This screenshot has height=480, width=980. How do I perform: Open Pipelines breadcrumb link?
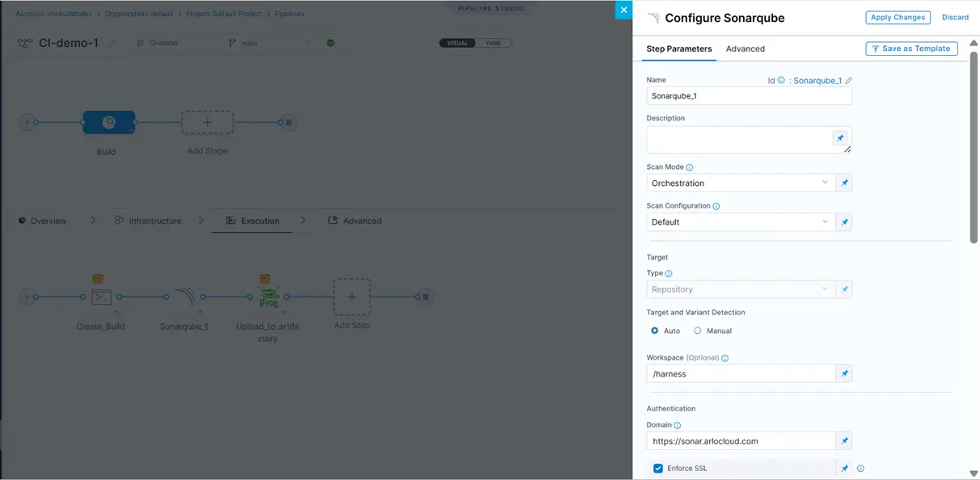click(x=289, y=14)
